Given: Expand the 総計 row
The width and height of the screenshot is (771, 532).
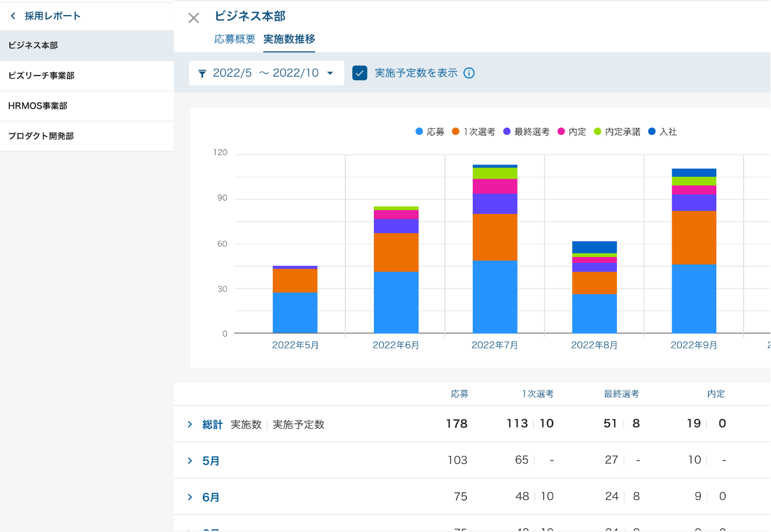Looking at the screenshot, I should 190,424.
